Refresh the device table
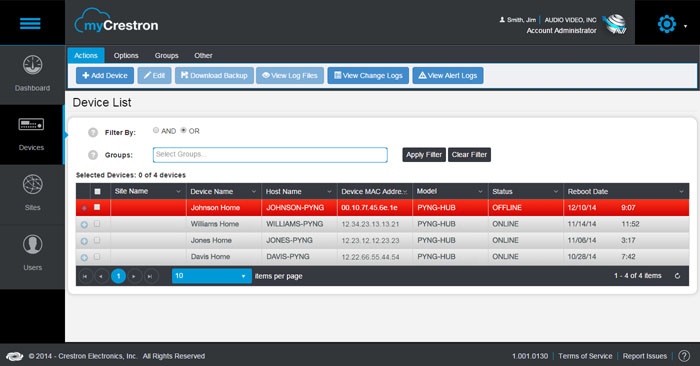Viewport: 700px width, 366px height. [x=677, y=276]
